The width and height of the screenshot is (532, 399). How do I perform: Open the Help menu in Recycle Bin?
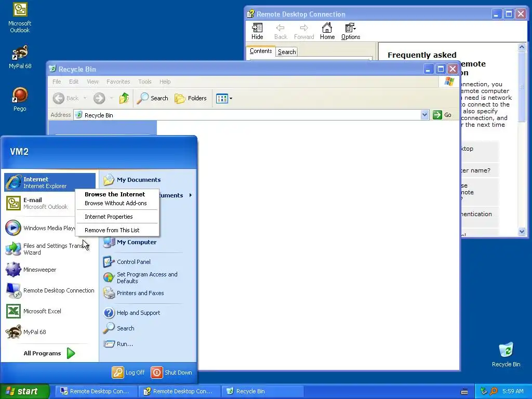(x=165, y=82)
